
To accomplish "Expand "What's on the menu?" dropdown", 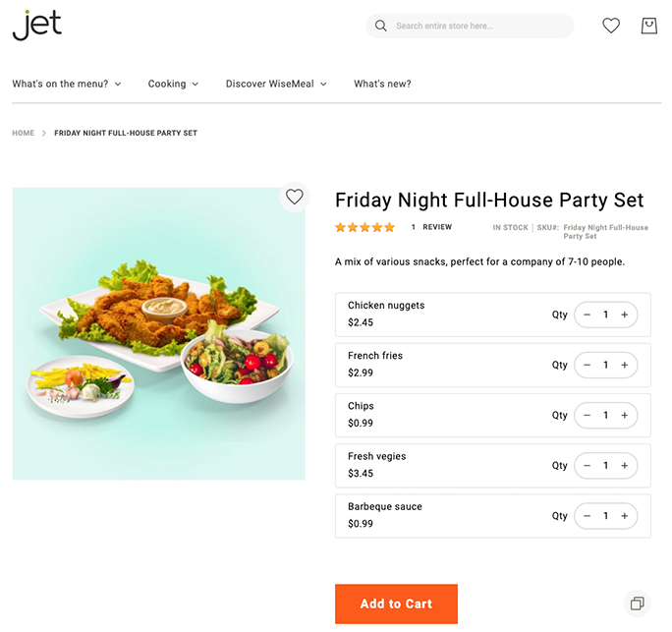I will click(x=67, y=85).
